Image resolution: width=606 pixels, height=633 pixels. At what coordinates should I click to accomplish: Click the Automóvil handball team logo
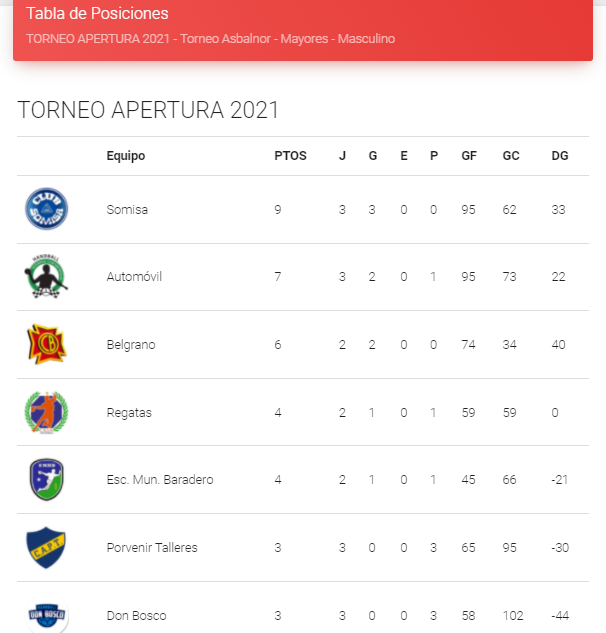pos(46,277)
